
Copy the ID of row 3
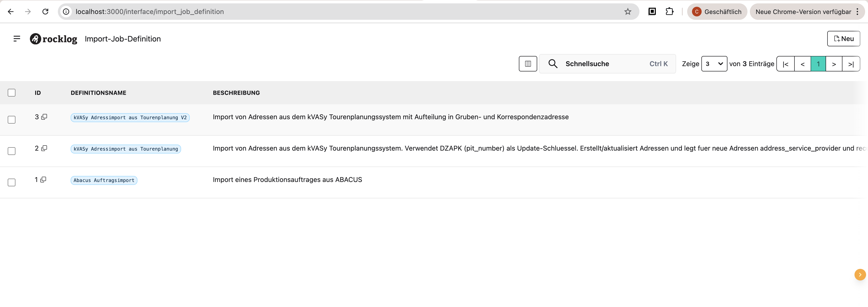44,117
